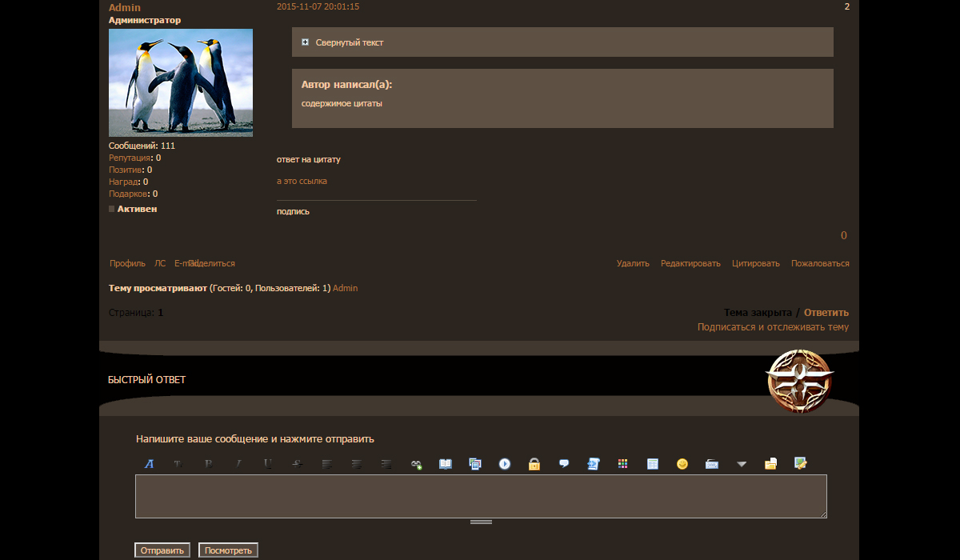Viewport: 960px width, 560px height.
Task: Click inside the quick reply message field
Action: pyautogui.click(x=480, y=496)
